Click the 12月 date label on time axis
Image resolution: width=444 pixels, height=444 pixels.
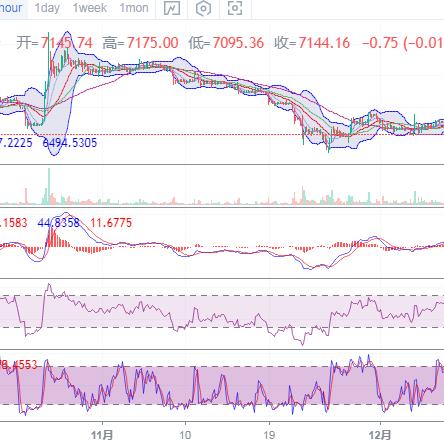pos(380,435)
